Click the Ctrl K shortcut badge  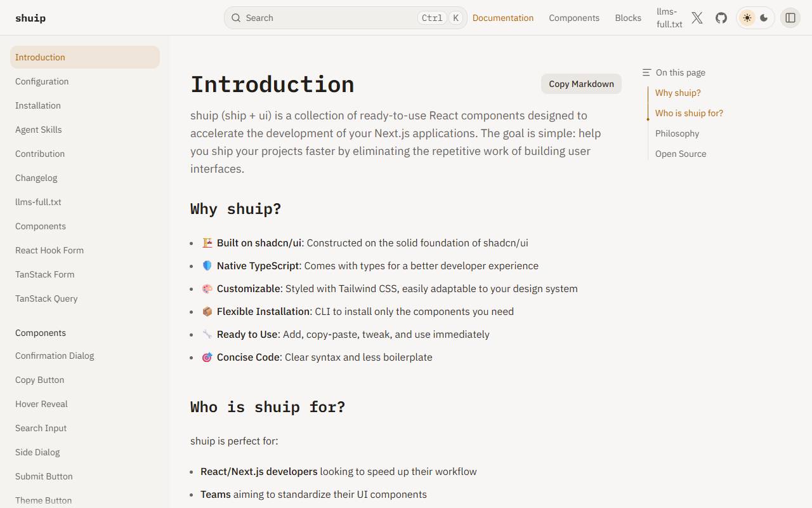[440, 18]
